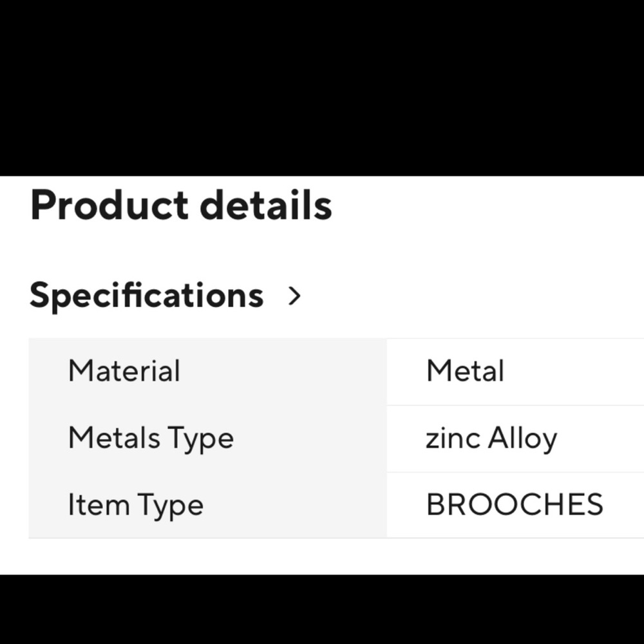
Task: Select the word 'Product' in the heading
Action: click(109, 206)
